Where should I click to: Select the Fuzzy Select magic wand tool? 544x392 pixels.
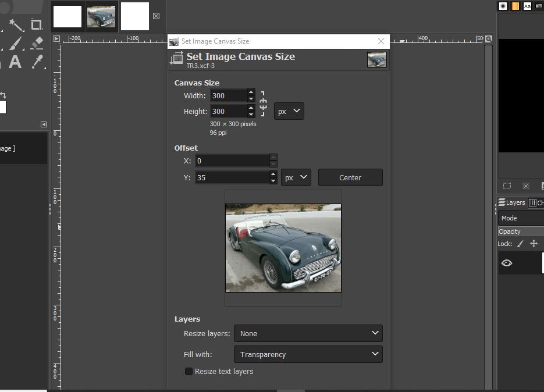pyautogui.click(x=16, y=25)
